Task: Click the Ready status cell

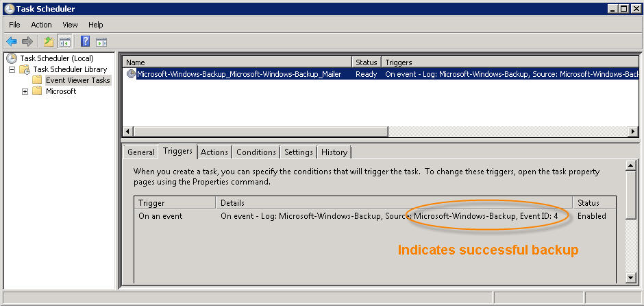Action: tap(367, 74)
